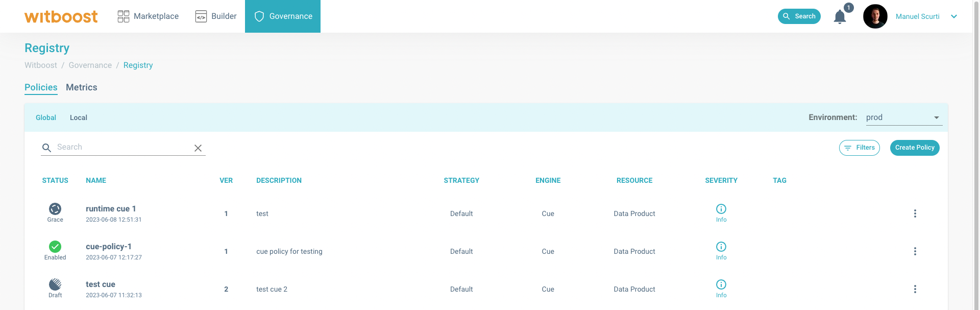Select the Local policies tab
This screenshot has height=310, width=980.
coord(79,117)
